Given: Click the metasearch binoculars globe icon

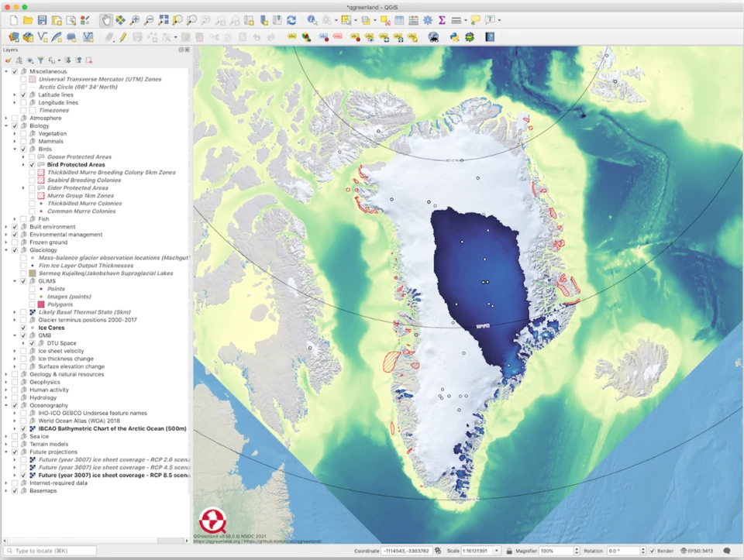Looking at the screenshot, I should (433, 37).
